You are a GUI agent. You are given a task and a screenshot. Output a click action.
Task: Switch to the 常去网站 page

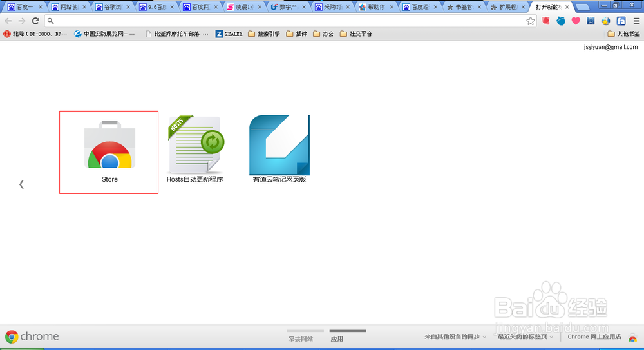(x=301, y=339)
